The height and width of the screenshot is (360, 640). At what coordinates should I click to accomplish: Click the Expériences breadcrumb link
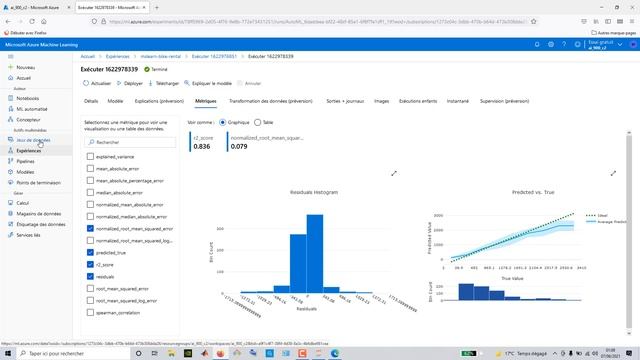[x=118, y=56]
